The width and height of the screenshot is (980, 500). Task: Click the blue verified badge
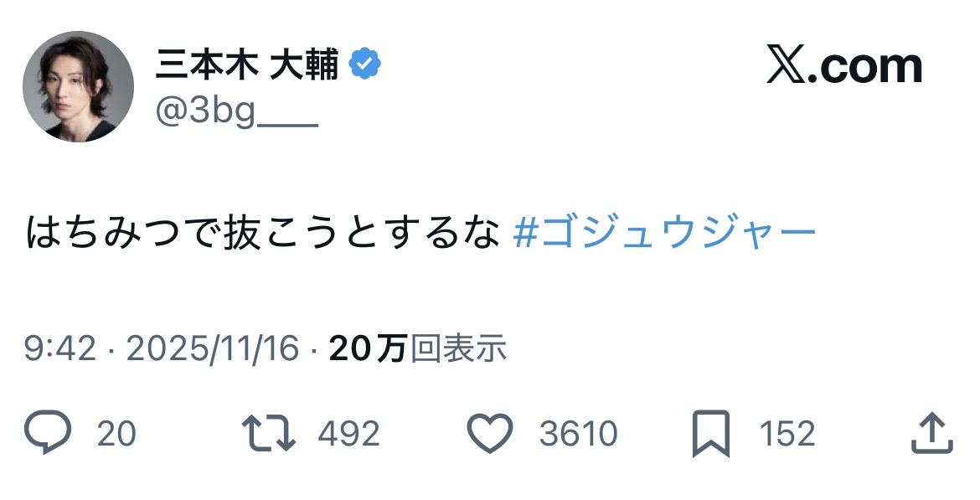[x=365, y=64]
